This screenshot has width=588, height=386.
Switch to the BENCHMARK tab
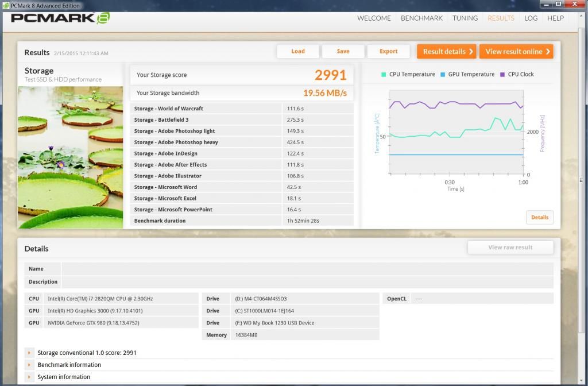tap(421, 18)
